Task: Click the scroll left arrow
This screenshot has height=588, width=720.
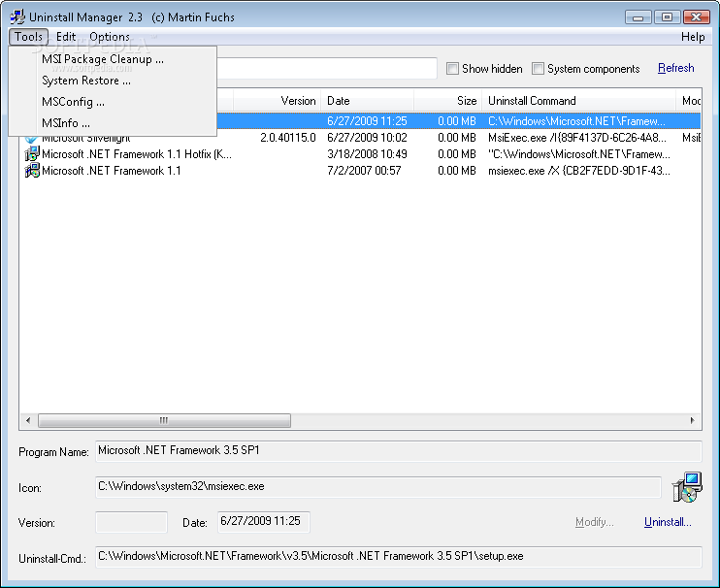Action: click(x=28, y=420)
